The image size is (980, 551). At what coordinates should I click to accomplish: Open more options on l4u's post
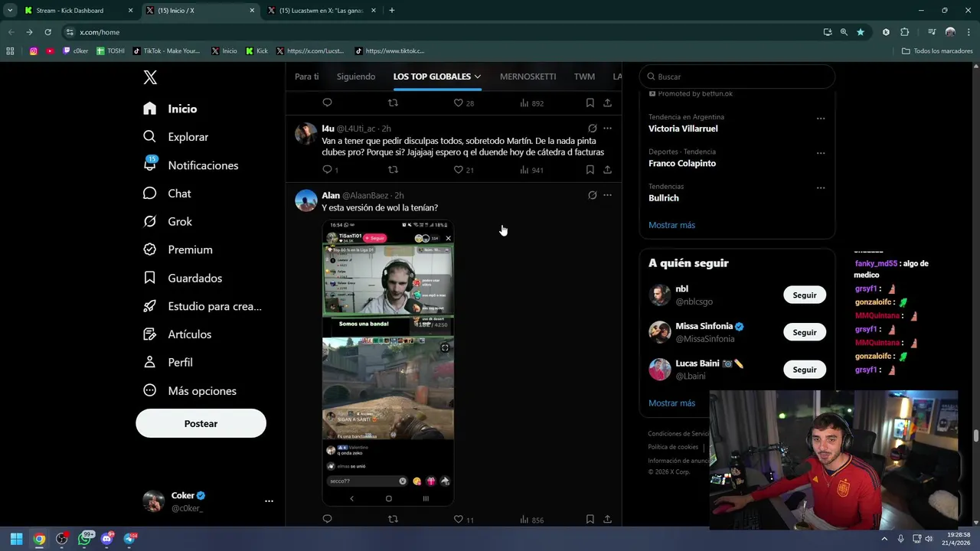607,129
